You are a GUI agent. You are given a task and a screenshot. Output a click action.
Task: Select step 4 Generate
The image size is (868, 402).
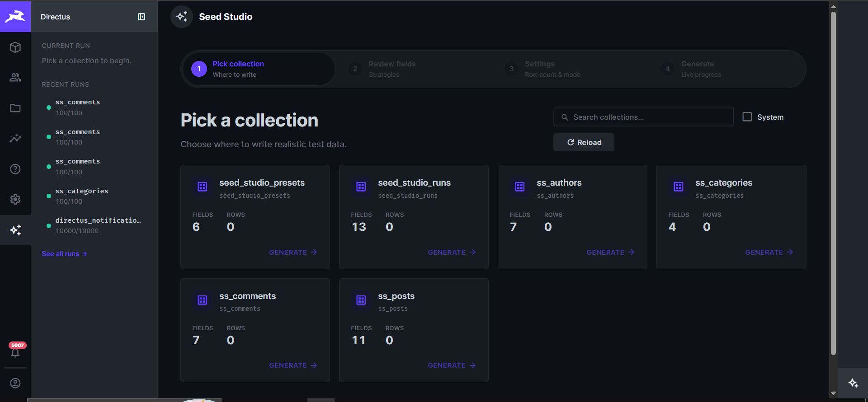click(691, 69)
